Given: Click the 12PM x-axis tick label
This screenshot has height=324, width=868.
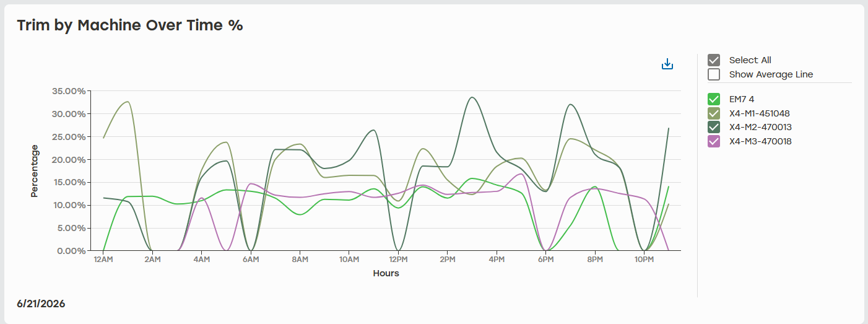Looking at the screenshot, I should [398, 259].
